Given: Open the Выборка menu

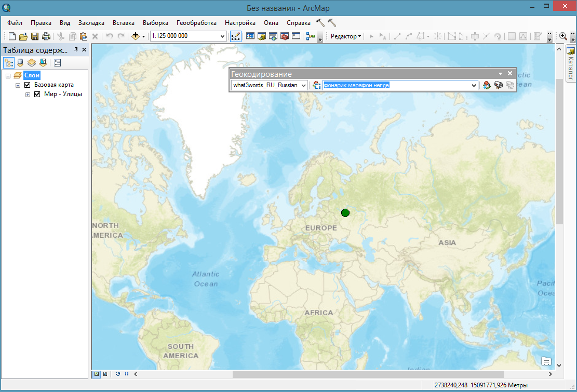Looking at the screenshot, I should pyautogui.click(x=155, y=23).
